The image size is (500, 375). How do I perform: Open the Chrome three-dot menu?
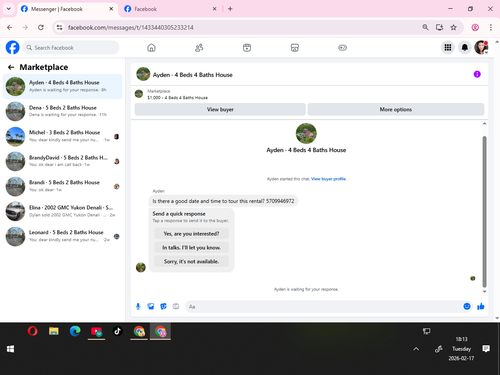[x=491, y=27]
